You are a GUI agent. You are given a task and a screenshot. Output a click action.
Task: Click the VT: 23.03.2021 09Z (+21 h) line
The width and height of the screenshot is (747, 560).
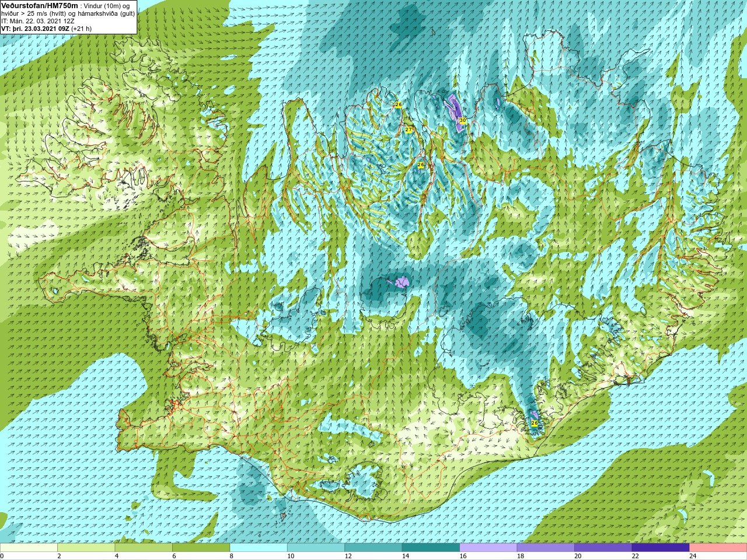coord(47,28)
